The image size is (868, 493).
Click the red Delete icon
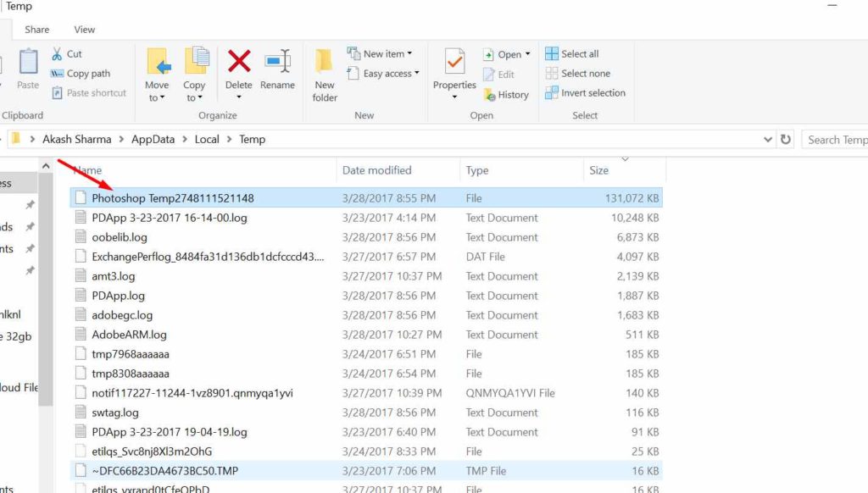point(239,62)
